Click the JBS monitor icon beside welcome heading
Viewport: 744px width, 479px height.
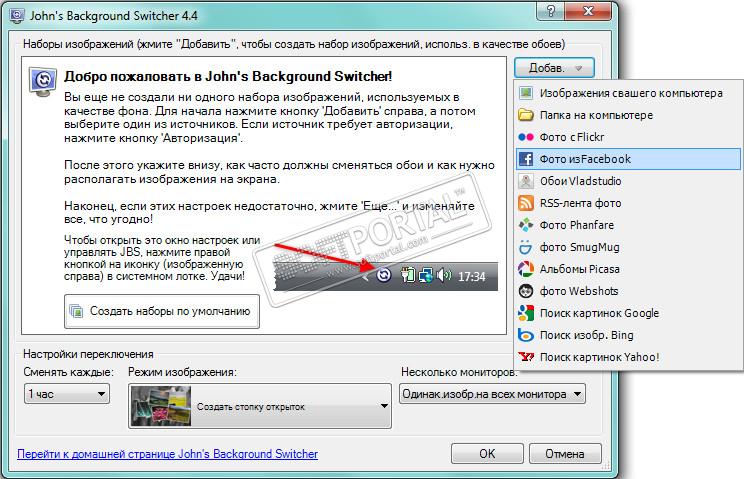coord(43,82)
